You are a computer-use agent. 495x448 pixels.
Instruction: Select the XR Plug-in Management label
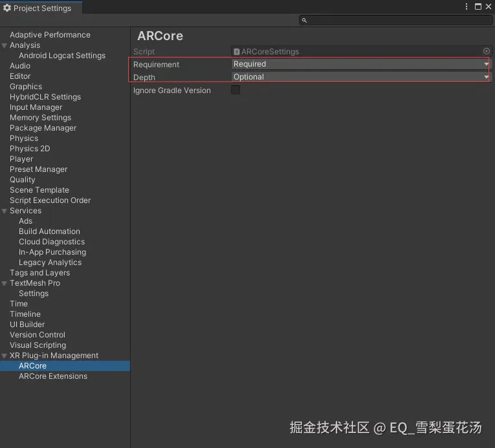tap(54, 356)
